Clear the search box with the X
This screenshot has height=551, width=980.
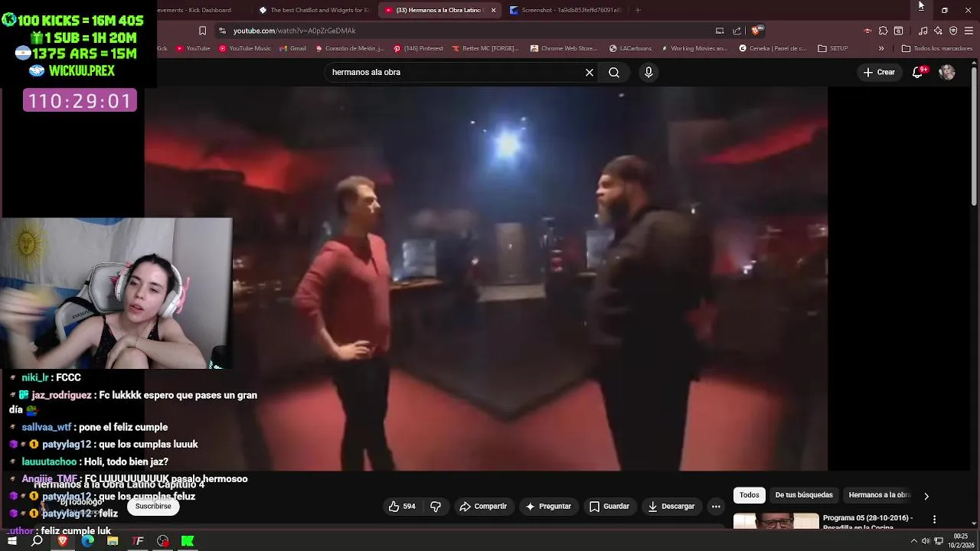[590, 72]
